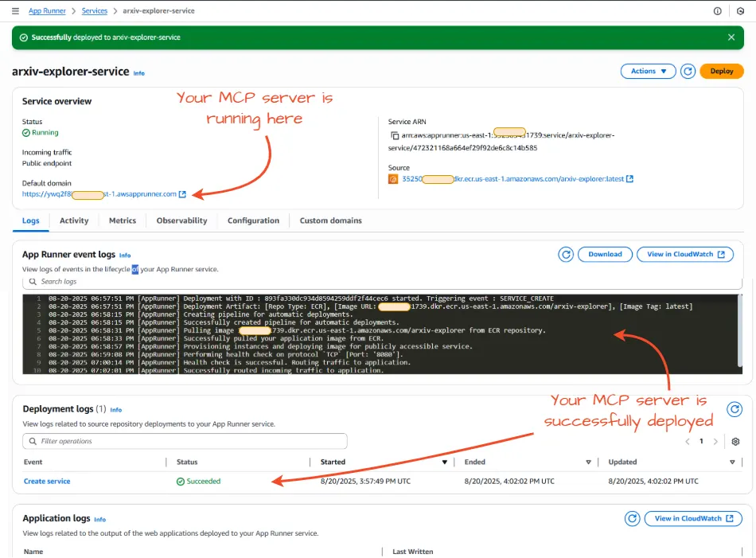756x558 pixels.
Task: Refresh the App Runner event logs
Action: (x=566, y=254)
